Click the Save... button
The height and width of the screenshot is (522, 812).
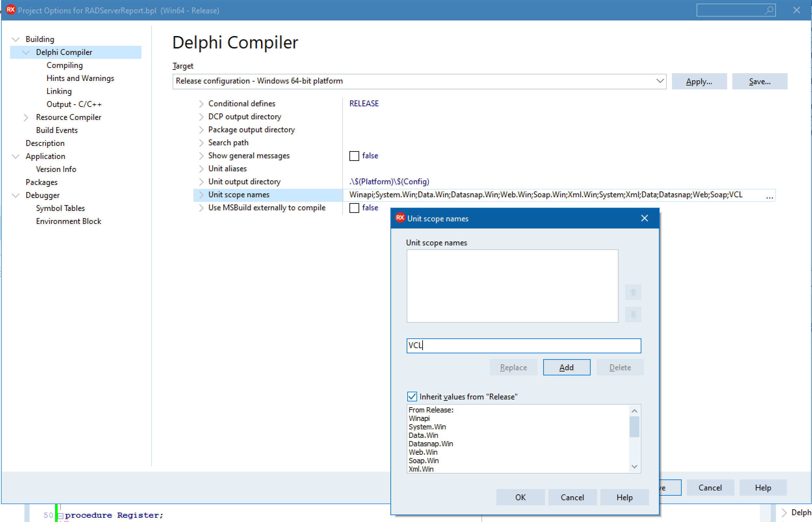coord(759,81)
